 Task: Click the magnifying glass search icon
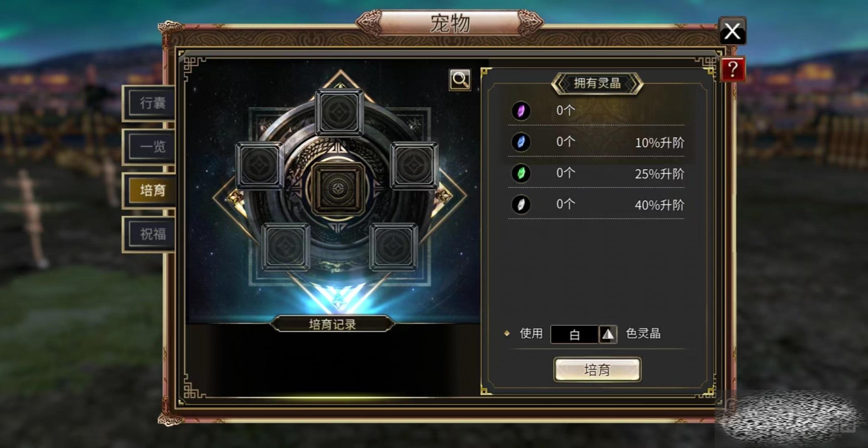coord(460,79)
